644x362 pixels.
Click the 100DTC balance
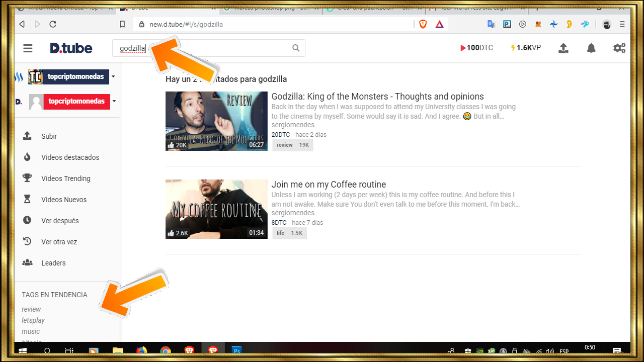coord(476,48)
